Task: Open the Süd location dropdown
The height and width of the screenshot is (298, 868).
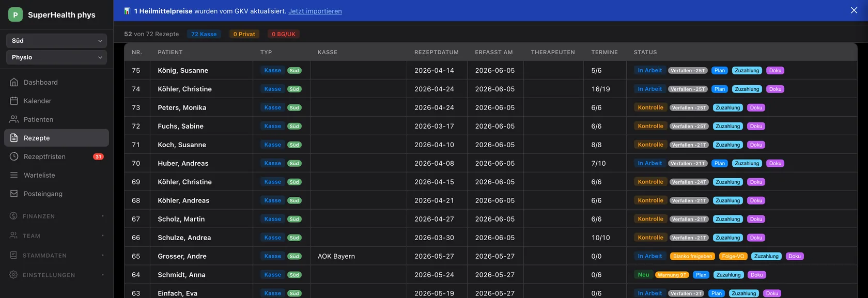Action: tap(57, 41)
